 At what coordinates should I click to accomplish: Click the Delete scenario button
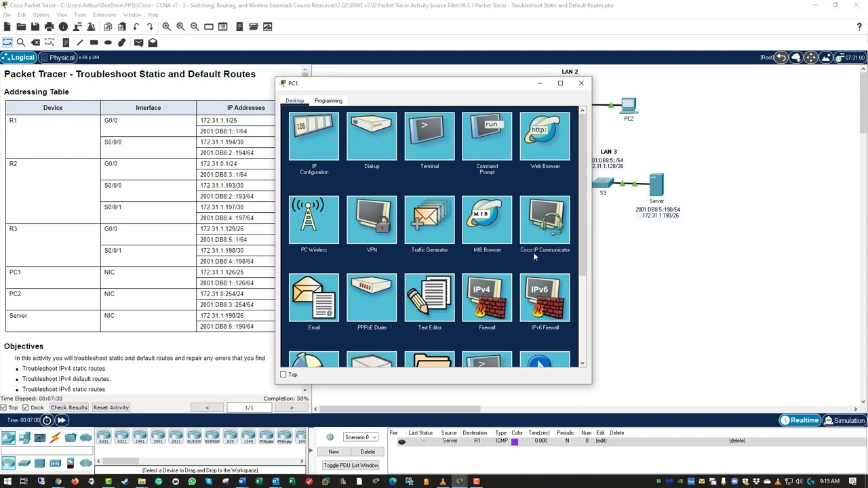(368, 451)
